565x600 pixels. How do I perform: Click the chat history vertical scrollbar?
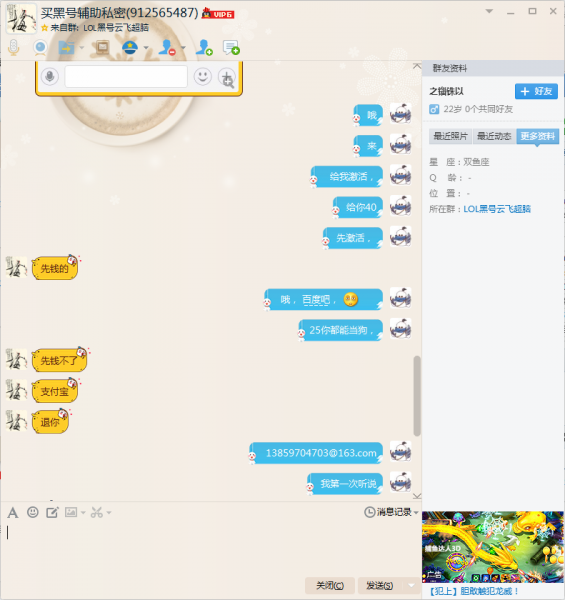click(x=417, y=396)
